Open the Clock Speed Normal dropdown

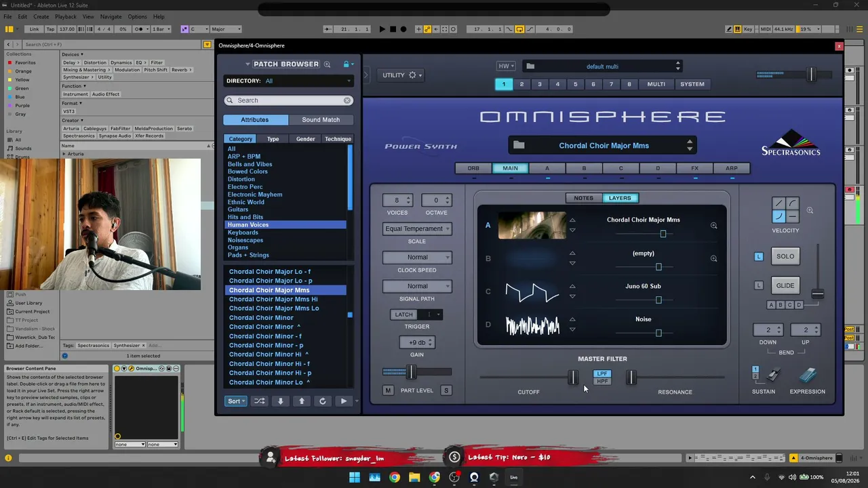click(x=417, y=258)
